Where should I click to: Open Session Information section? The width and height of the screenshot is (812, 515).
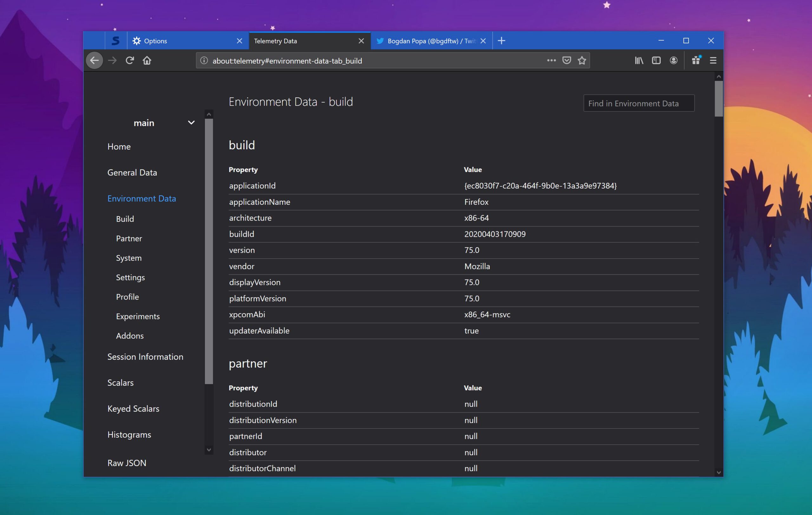click(145, 357)
